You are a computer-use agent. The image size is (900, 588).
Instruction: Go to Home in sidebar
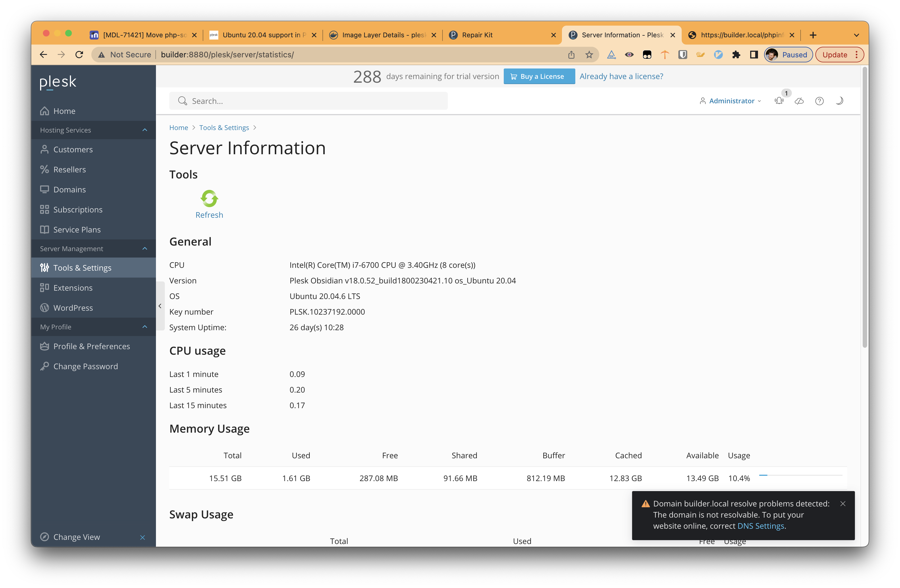click(93, 111)
